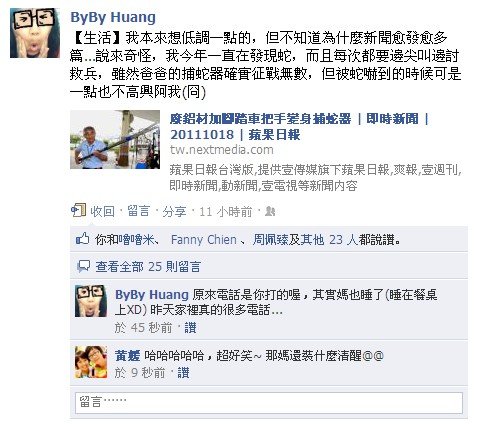Click the 留言 action link
482x424 pixels.
(138, 211)
